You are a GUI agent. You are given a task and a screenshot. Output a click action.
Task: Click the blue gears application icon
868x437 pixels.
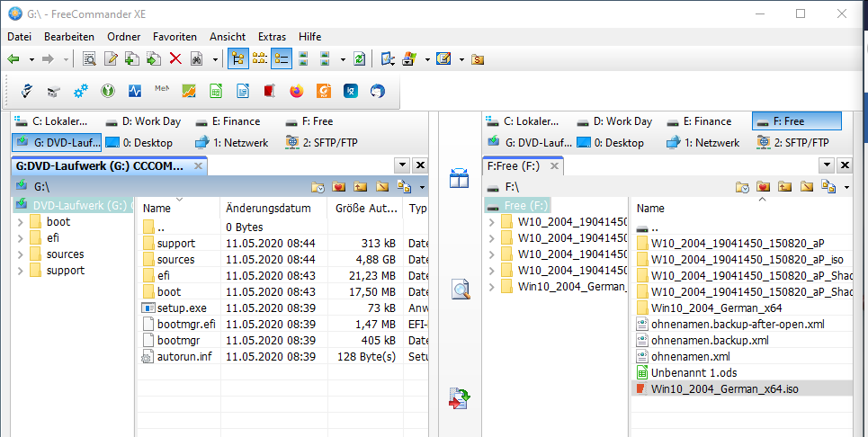[81, 91]
